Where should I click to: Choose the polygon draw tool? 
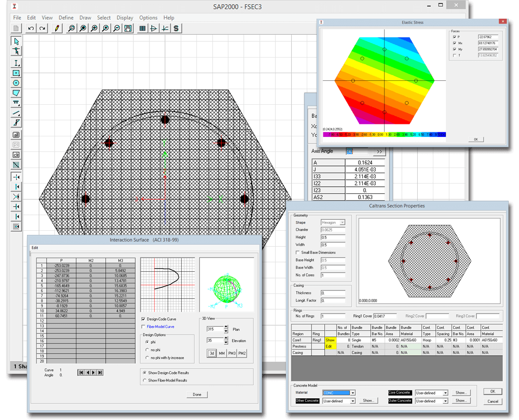click(16, 93)
